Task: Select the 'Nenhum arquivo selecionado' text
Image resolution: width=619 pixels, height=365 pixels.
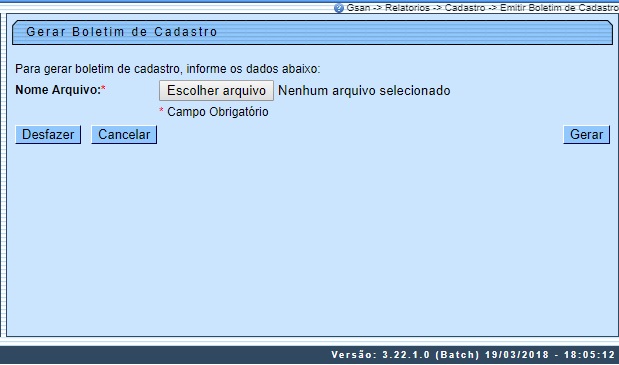Action: click(364, 91)
